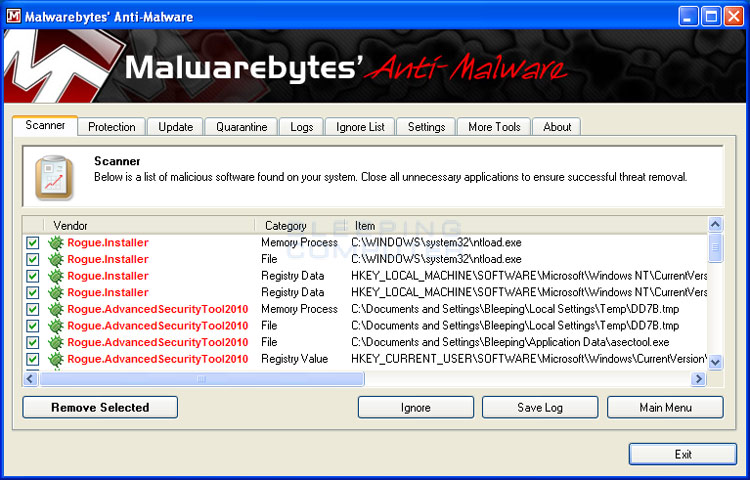Switch to the Scanner tab

(x=45, y=126)
